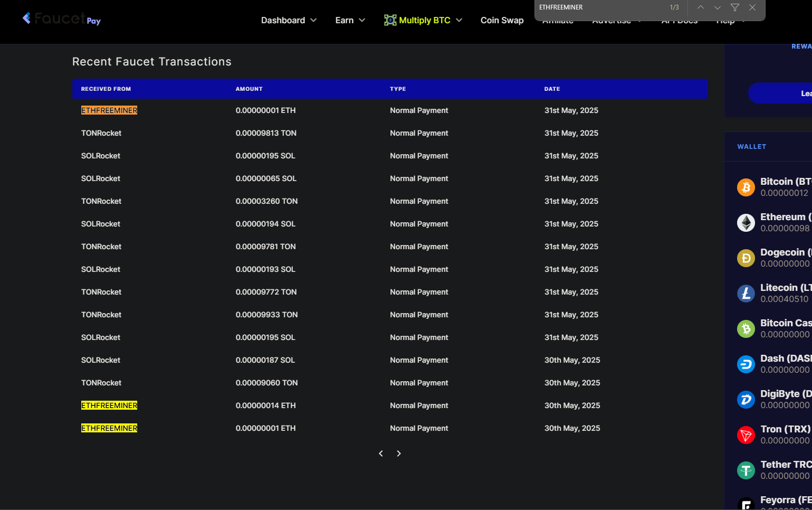The image size is (812, 510).
Task: Click ETHFREEMINER in the 0.00000014 ETH row
Action: pos(109,405)
